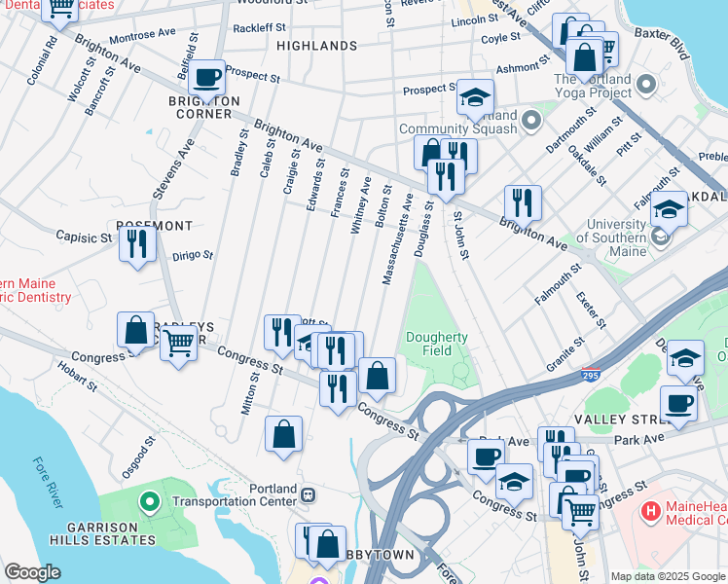The image size is (728, 584).
Task: Click the shopping bag marker near Hobart St
Action: pyautogui.click(x=135, y=331)
